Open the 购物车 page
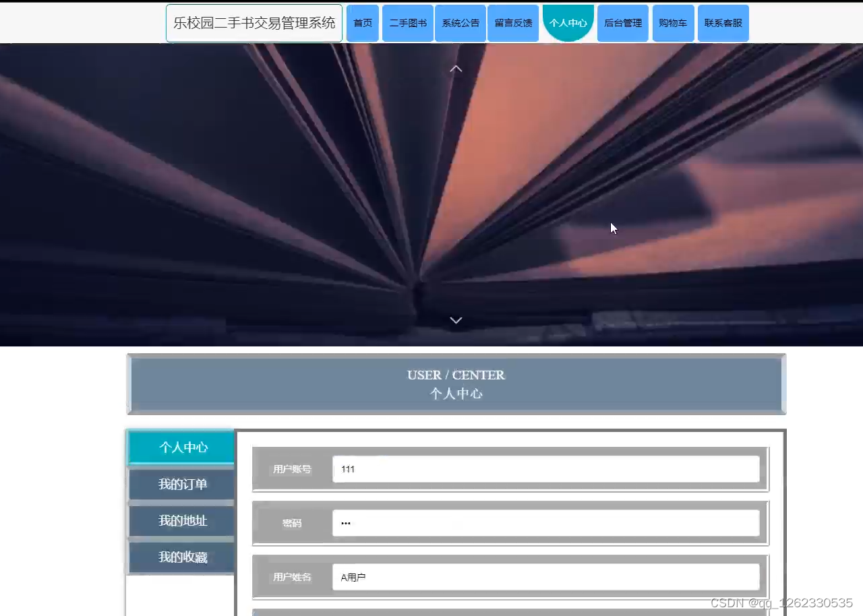863x616 pixels. point(674,23)
